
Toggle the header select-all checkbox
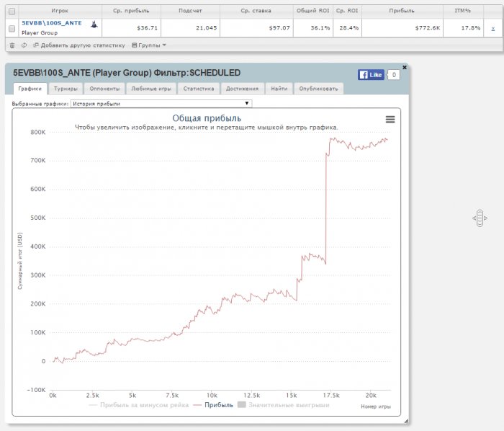point(11,12)
